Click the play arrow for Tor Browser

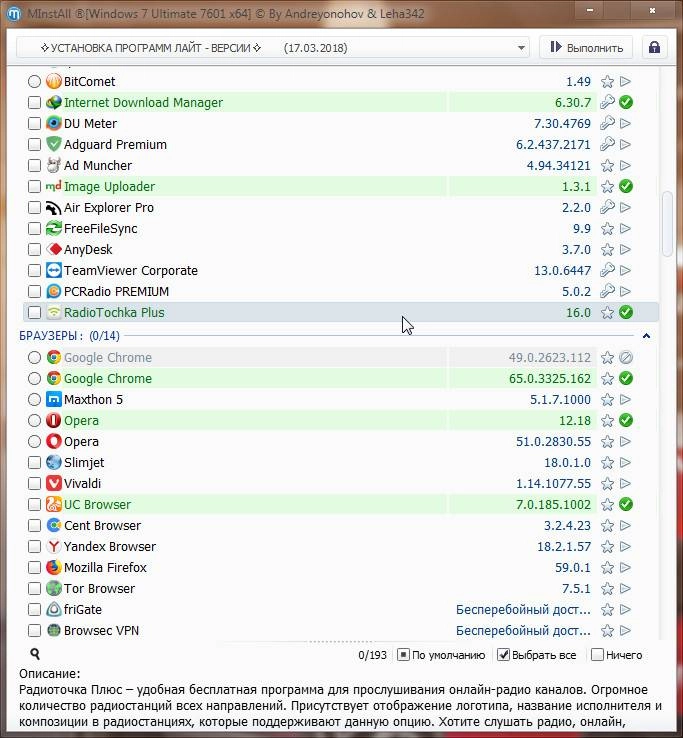point(625,588)
